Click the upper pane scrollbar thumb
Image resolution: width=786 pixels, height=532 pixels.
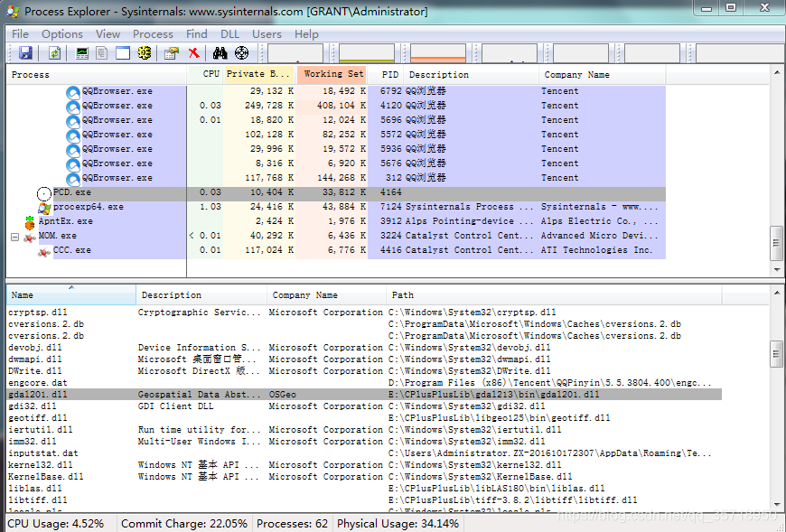776,244
